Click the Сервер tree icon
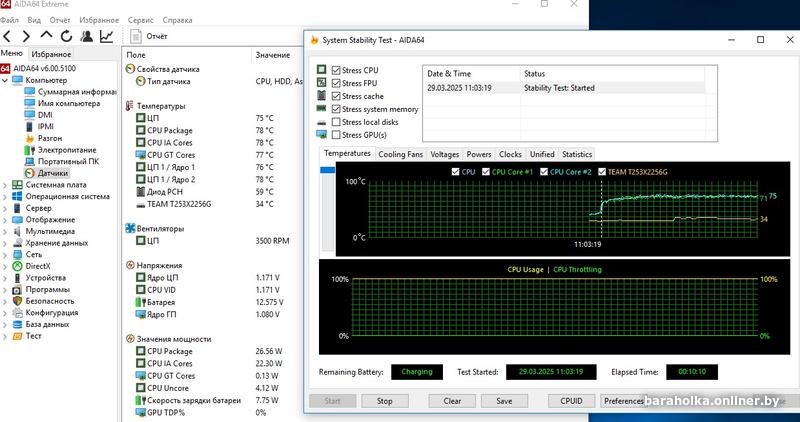This screenshot has height=422, width=800. point(17,208)
